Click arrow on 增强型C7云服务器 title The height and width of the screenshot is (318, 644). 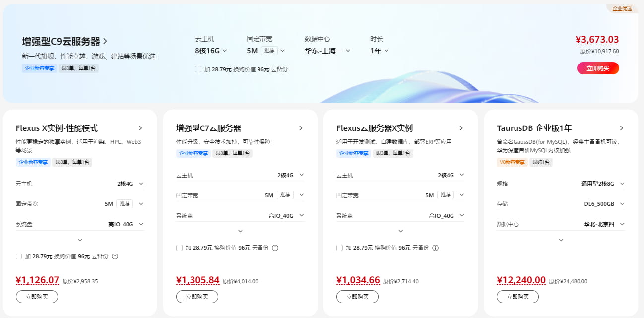point(301,127)
